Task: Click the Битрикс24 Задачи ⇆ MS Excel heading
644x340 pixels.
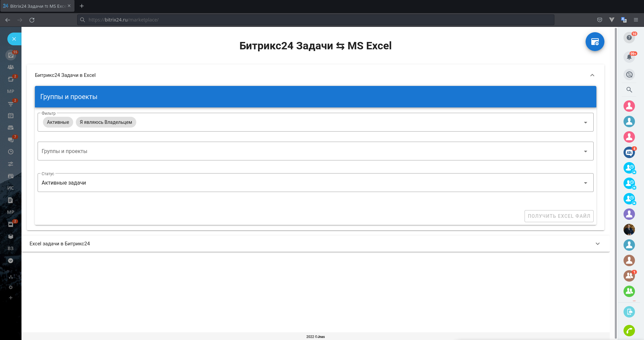Action: click(315, 46)
